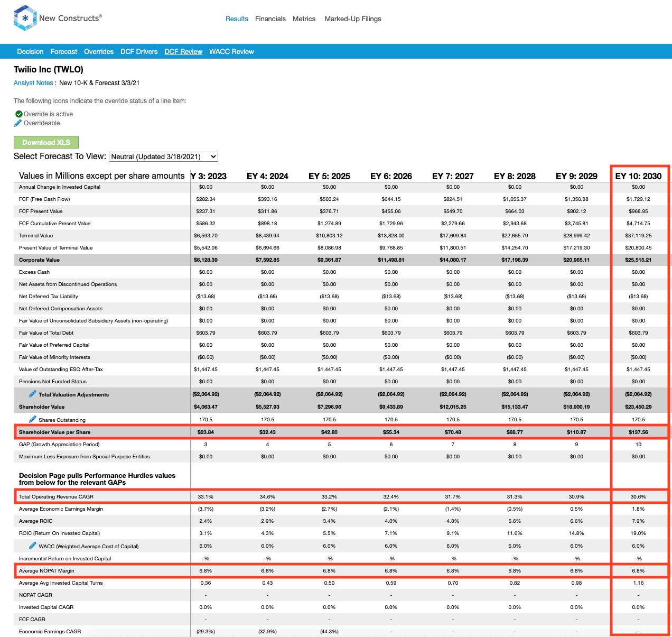This screenshot has height=637, width=672.
Task: Click the Economic Earnings CAGR label
Action: tap(50, 632)
